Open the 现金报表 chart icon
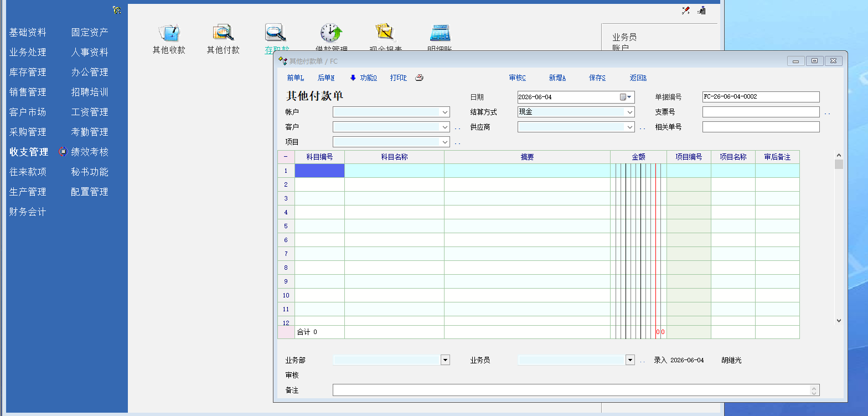 coord(385,33)
